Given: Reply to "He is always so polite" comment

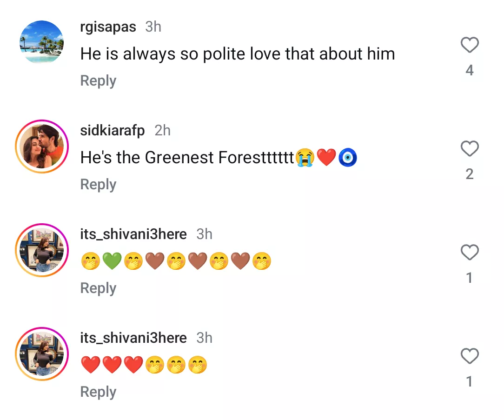Looking at the screenshot, I should 98,81.
